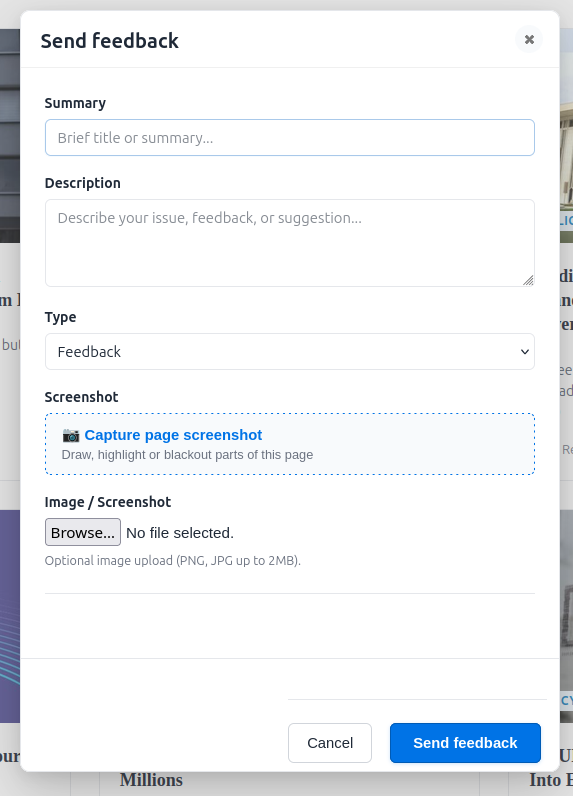573x796 pixels.
Task: Click the dashed screenshot capture box
Action: [x=290, y=444]
